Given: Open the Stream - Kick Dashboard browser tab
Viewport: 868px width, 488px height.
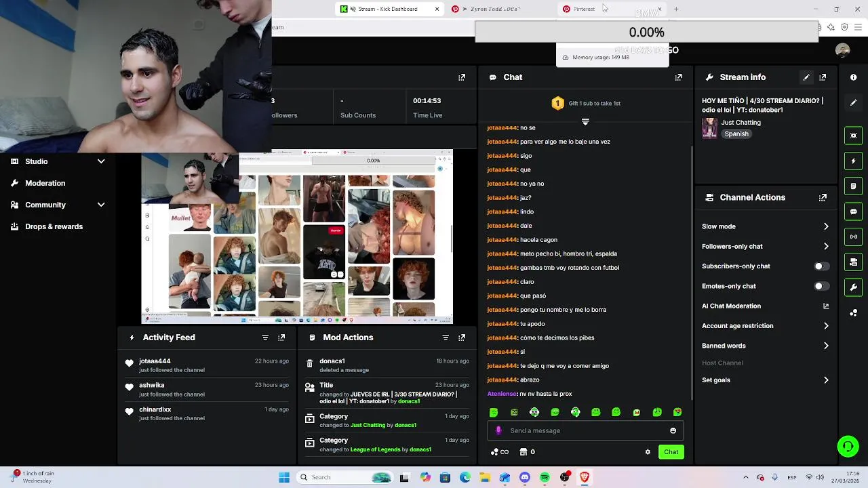Looking at the screenshot, I should [390, 9].
